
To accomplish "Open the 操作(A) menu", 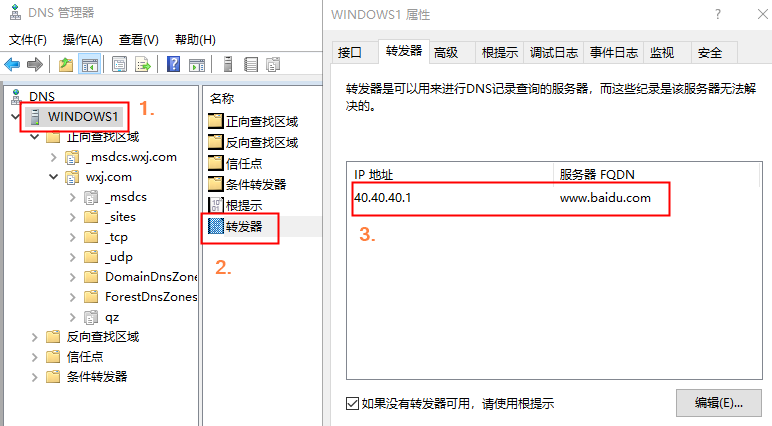I will click(x=83, y=40).
